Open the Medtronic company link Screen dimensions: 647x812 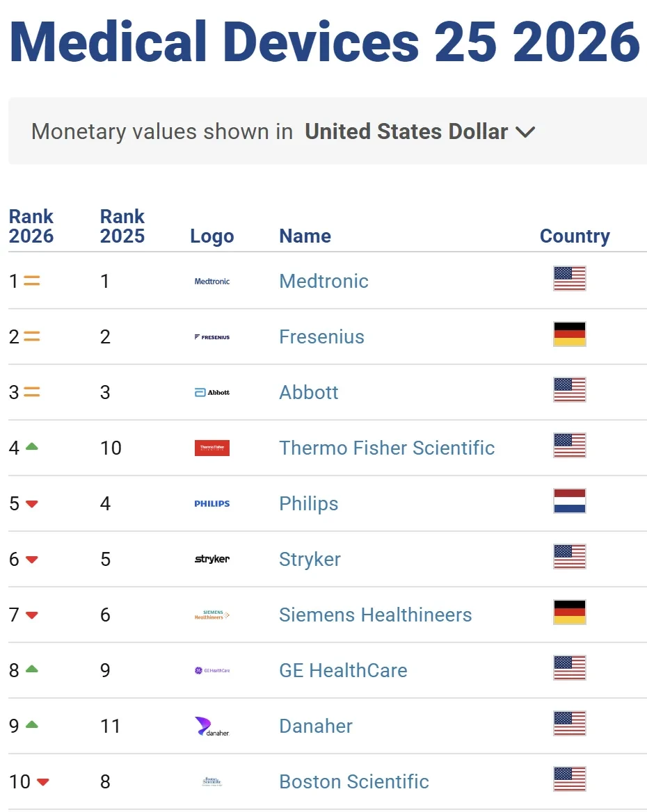click(x=324, y=281)
